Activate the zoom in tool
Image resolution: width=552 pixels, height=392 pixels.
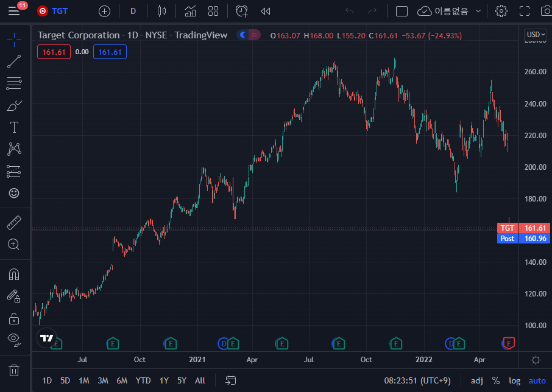(14, 244)
